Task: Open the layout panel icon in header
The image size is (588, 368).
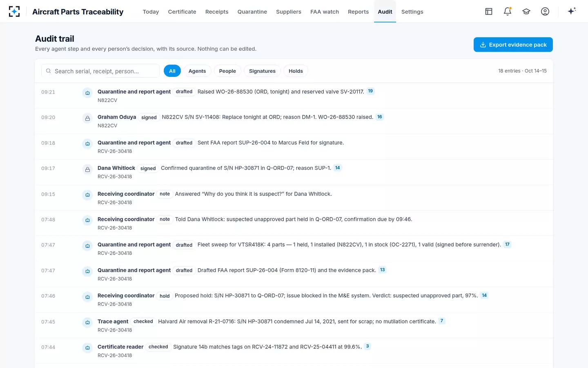Action: (489, 11)
